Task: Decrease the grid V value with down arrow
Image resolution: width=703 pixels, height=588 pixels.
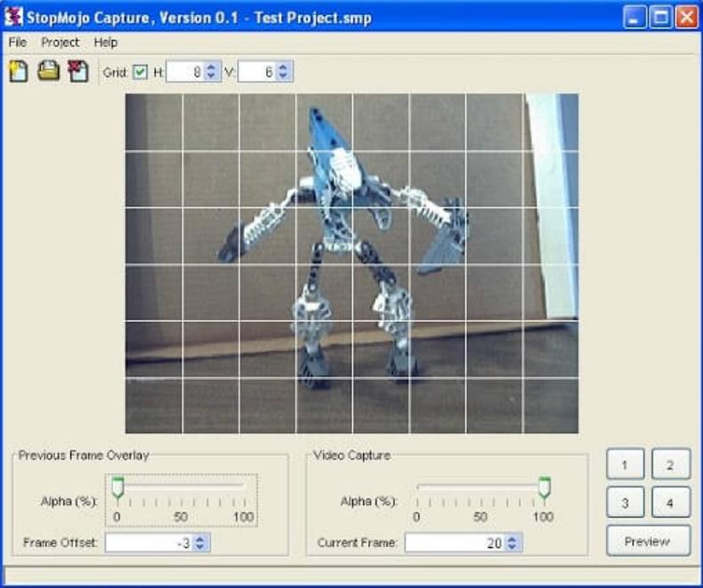Action: 283,77
